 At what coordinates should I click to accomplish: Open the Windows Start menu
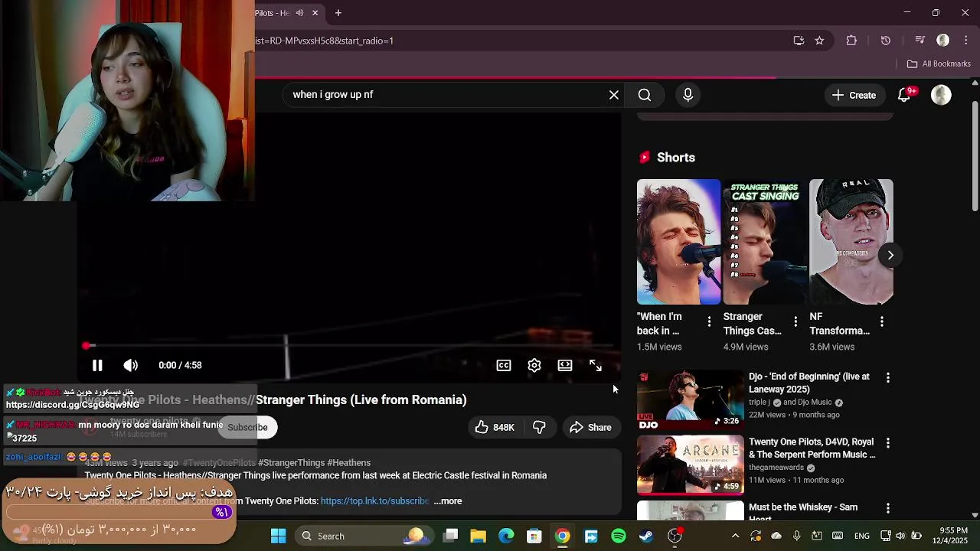(278, 536)
